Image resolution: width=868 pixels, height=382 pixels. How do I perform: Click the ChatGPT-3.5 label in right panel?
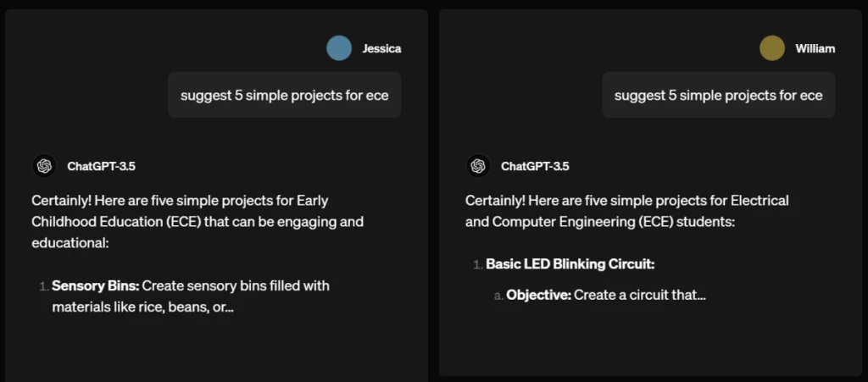(536, 166)
